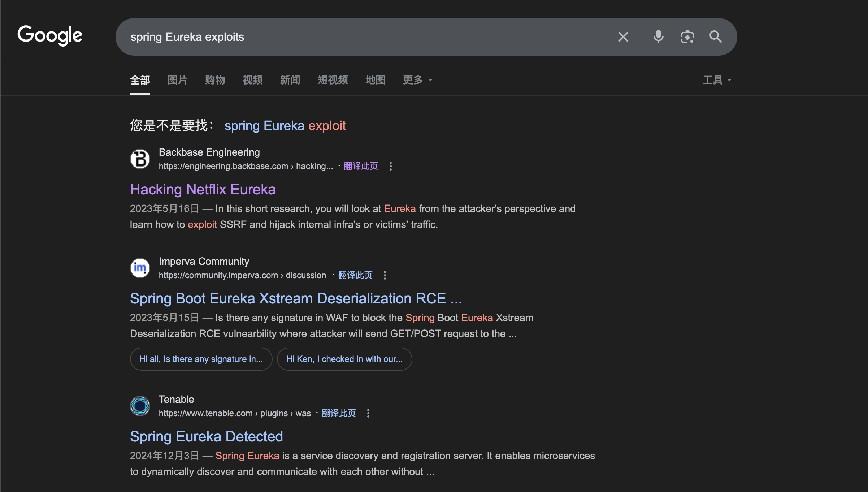Click the 'Hi Ken, I checked in' chip

(344, 359)
